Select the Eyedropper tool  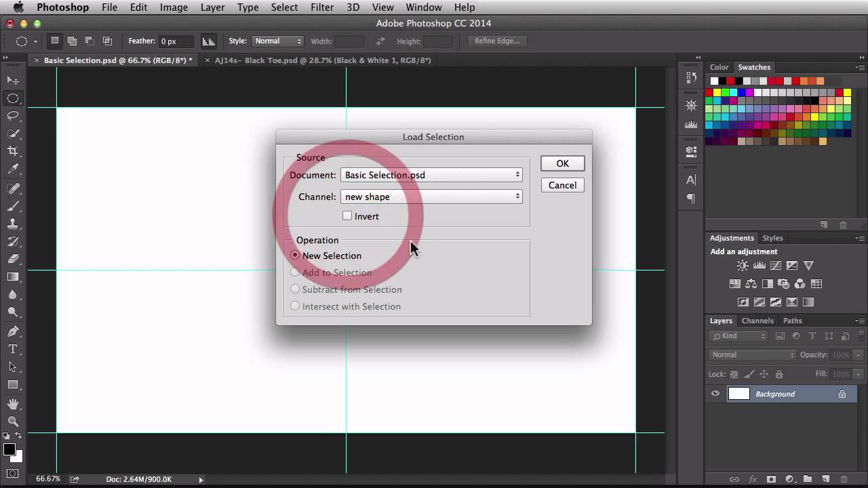point(13,169)
